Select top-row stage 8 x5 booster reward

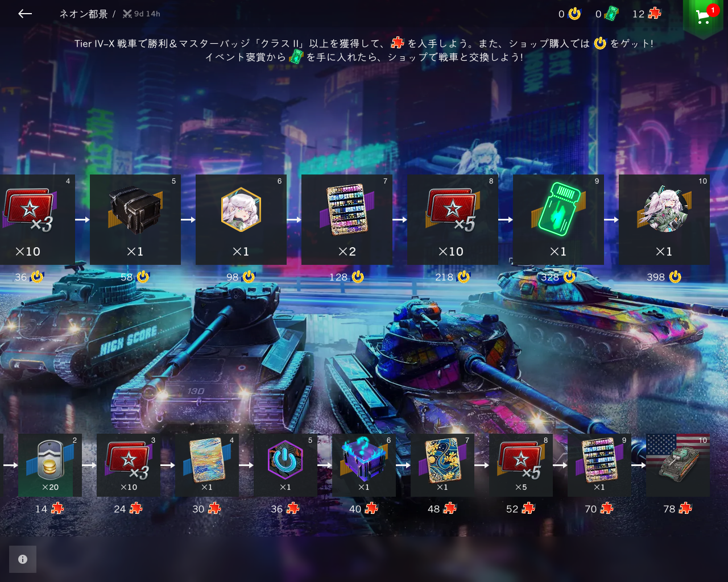tap(453, 219)
